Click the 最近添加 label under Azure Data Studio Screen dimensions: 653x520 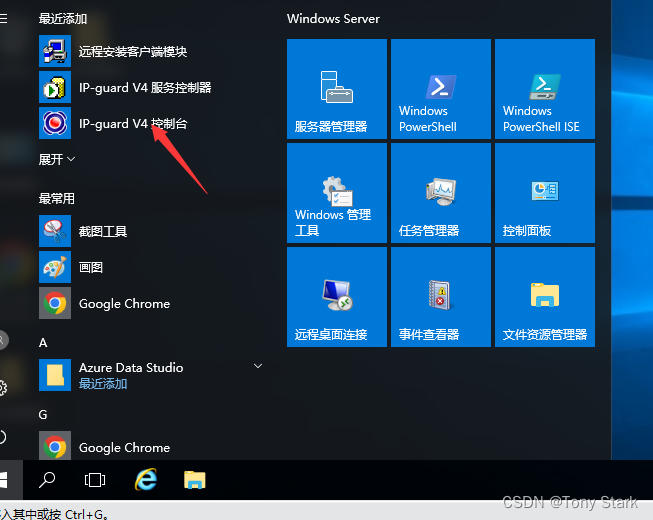[103, 383]
